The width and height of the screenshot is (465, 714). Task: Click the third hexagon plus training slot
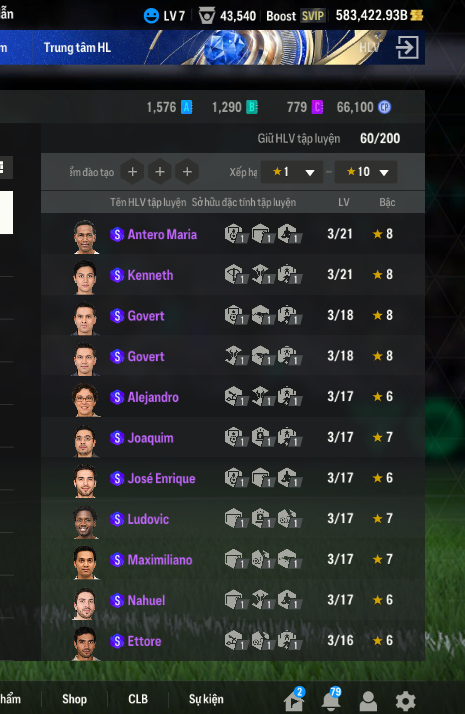click(187, 172)
